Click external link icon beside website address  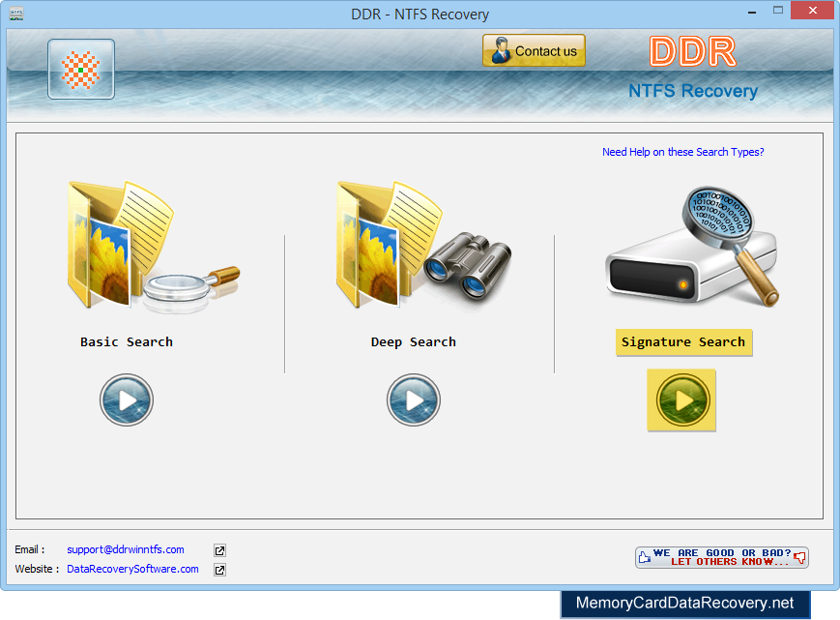[x=219, y=570]
